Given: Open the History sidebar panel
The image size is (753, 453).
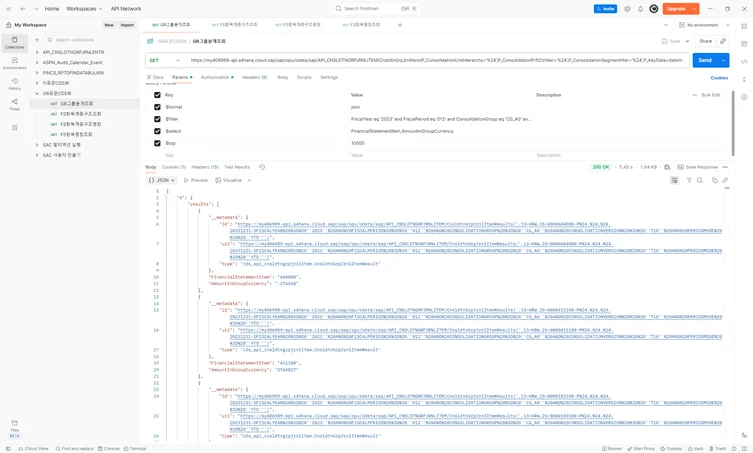Looking at the screenshot, I should (x=14, y=84).
